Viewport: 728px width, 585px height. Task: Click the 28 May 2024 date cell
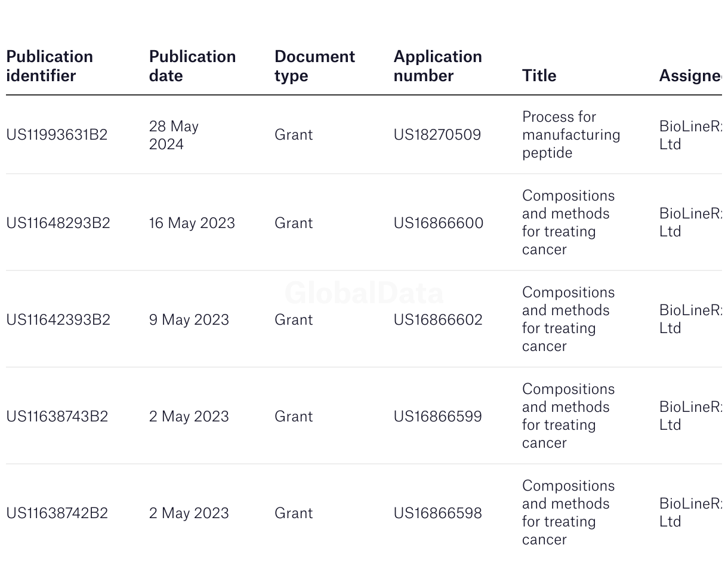point(174,135)
